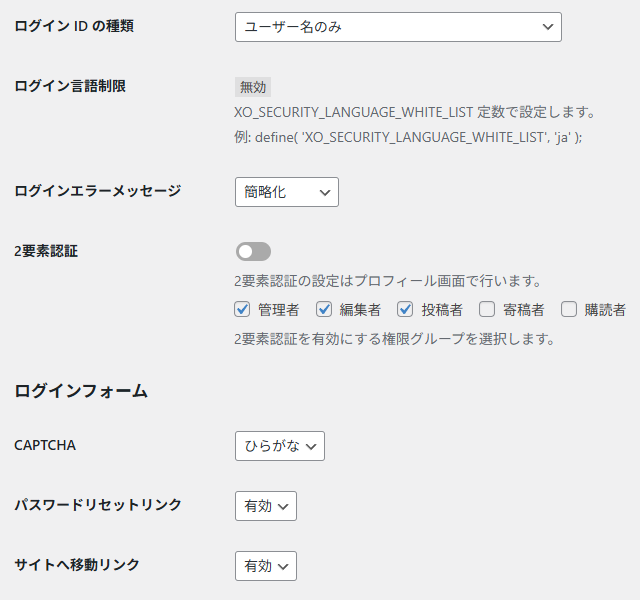
Task: Click the 編集者 checkbox label
Action: (360, 310)
